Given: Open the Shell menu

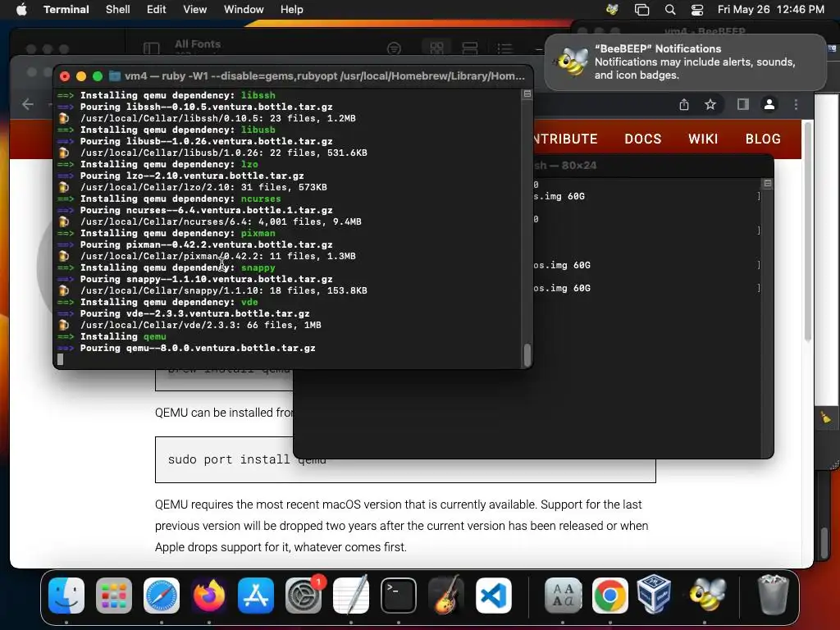Looking at the screenshot, I should click(117, 9).
